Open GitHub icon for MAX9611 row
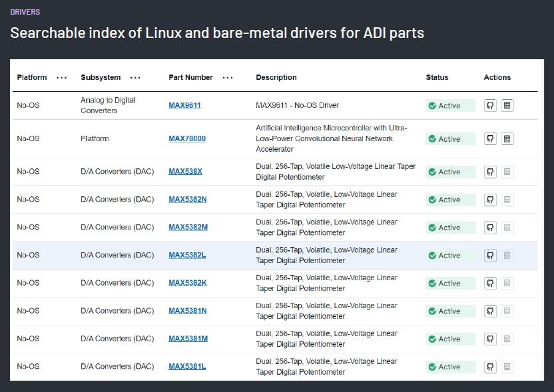Image resolution: width=554 pixels, height=392 pixels. (x=491, y=105)
